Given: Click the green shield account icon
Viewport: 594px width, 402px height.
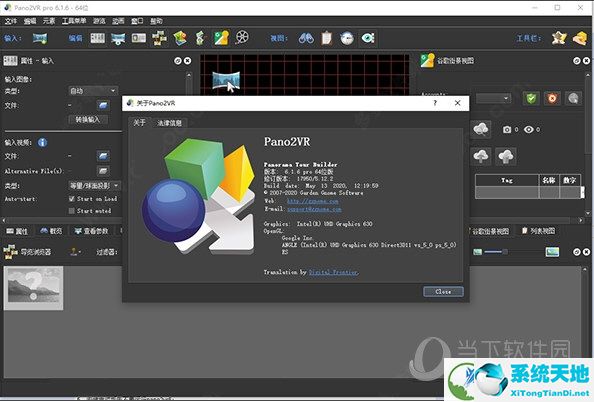Looking at the screenshot, I should [531, 99].
